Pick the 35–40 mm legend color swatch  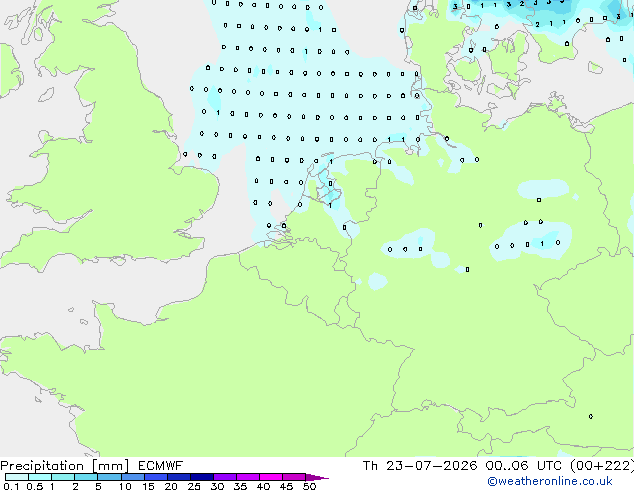[247, 477]
